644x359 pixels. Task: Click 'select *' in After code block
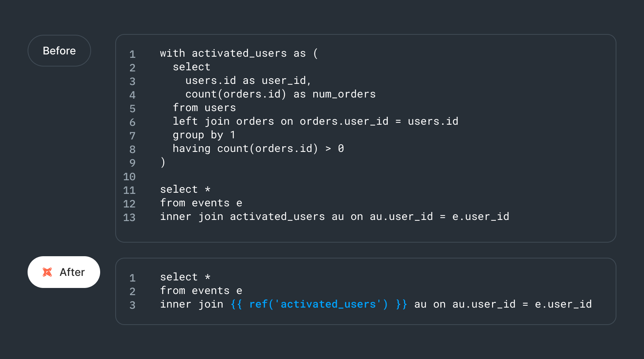(x=185, y=277)
